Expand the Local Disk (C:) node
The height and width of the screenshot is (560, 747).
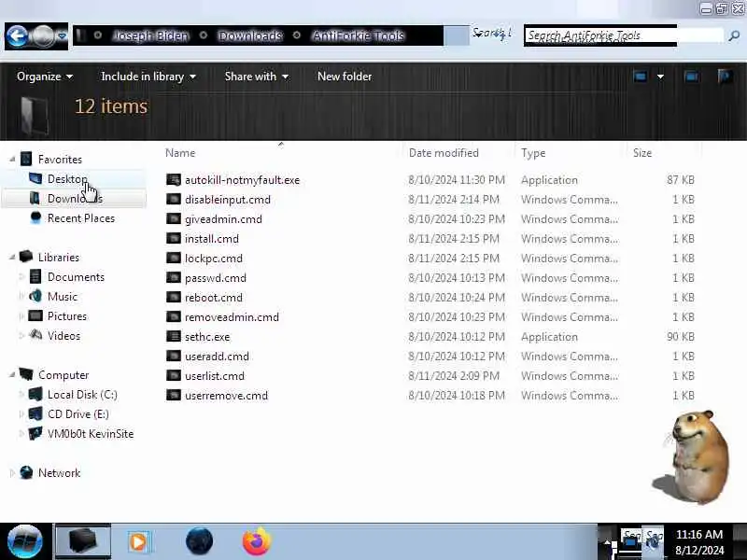[x=21, y=394]
